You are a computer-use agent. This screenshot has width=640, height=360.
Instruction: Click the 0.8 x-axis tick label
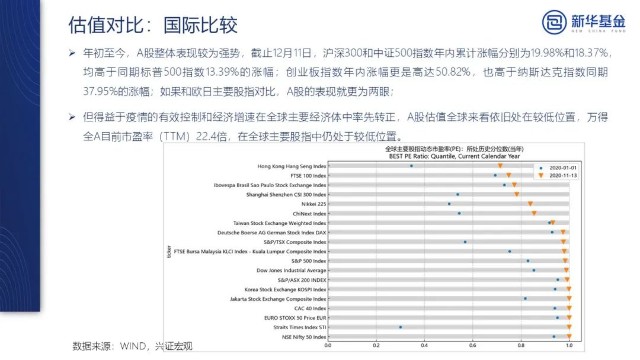(x=521, y=345)
